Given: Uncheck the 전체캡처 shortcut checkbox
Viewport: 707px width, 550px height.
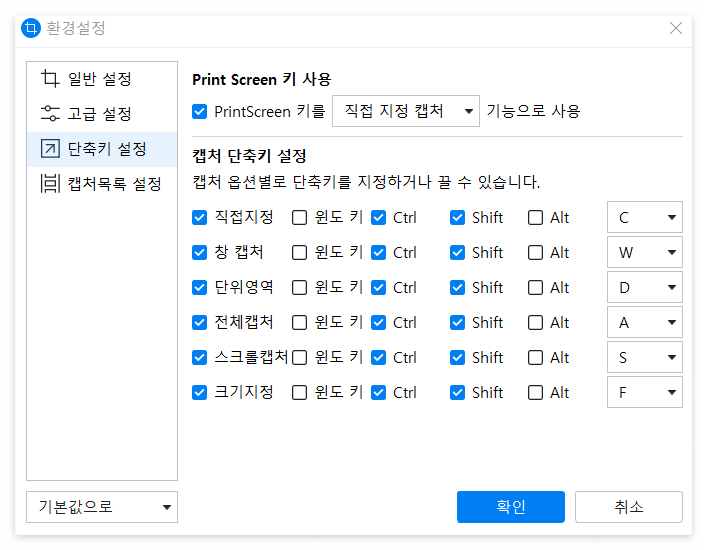Looking at the screenshot, I should click(x=199, y=323).
